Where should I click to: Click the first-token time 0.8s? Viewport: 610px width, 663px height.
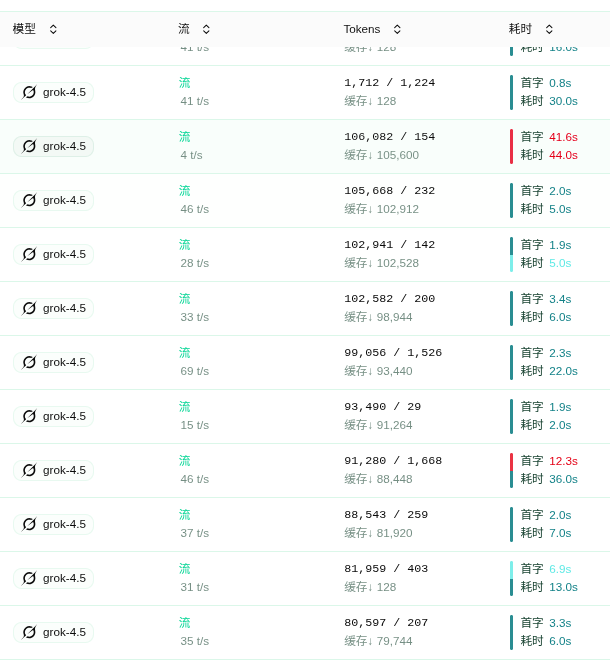(560, 83)
